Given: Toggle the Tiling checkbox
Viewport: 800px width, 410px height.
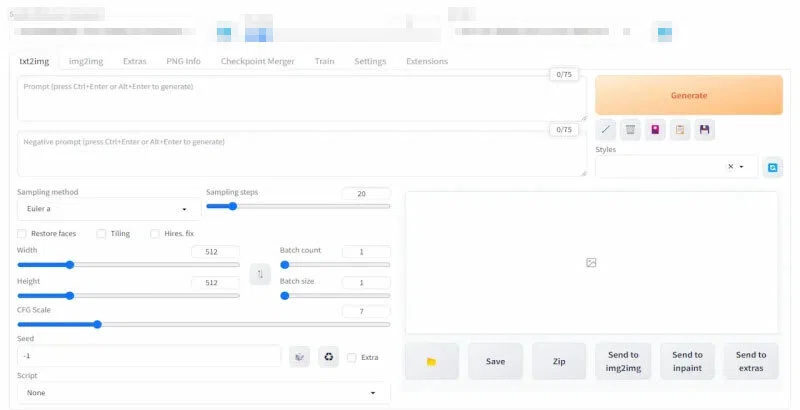Looking at the screenshot, I should 101,234.
